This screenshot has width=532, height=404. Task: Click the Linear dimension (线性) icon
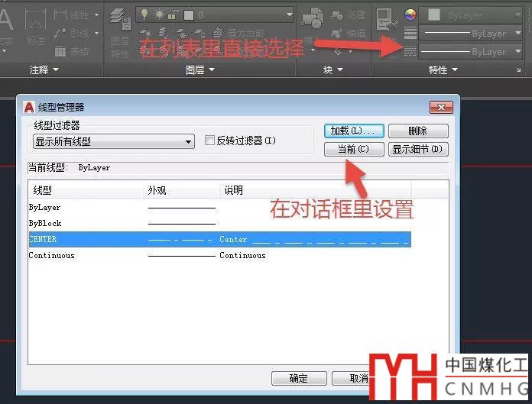click(x=60, y=15)
